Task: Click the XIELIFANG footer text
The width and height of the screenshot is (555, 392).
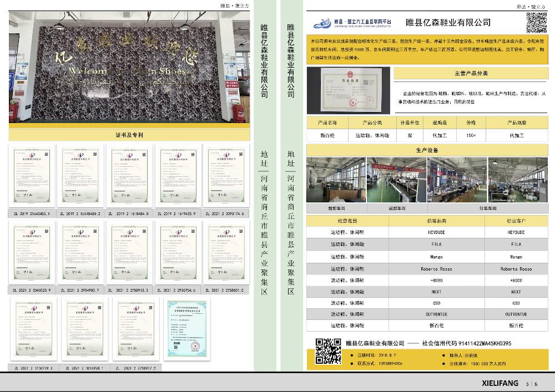Action: coord(500,384)
